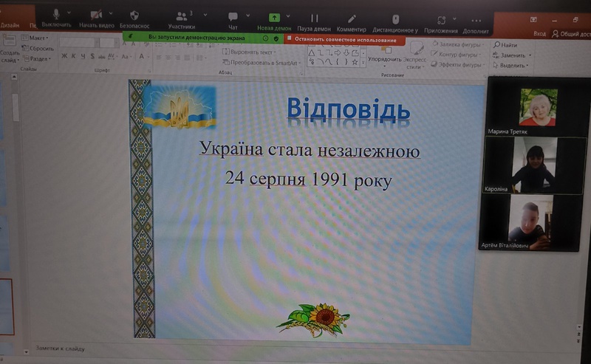Screen dimensions: 591x364
Task: Show Участники participants panel
Action: pyautogui.click(x=182, y=21)
